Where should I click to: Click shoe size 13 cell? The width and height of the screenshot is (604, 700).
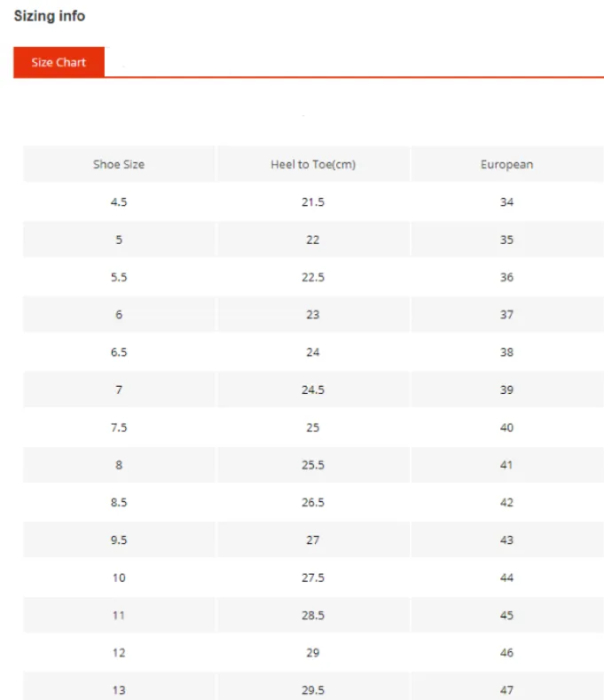coord(119,688)
